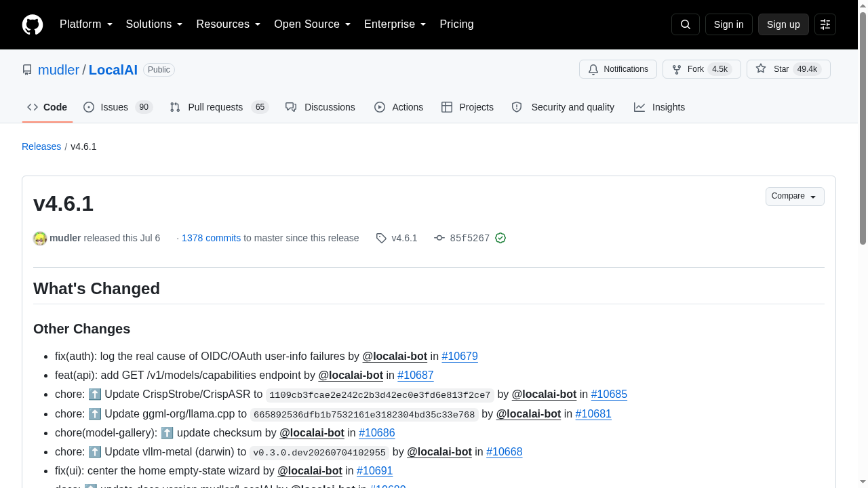The height and width of the screenshot is (488, 868).
Task: Click the Sign up button
Action: (x=783, y=24)
